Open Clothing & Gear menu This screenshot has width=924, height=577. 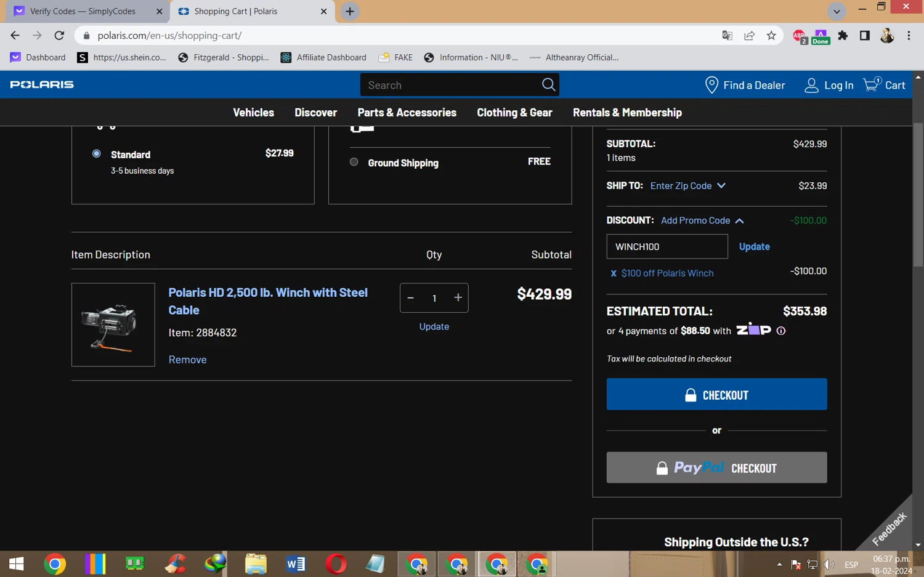point(514,113)
